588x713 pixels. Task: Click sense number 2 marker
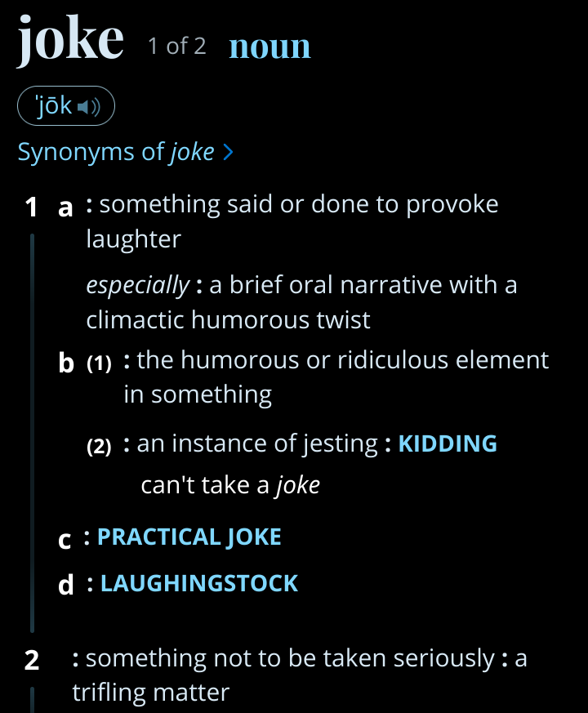pyautogui.click(x=32, y=660)
